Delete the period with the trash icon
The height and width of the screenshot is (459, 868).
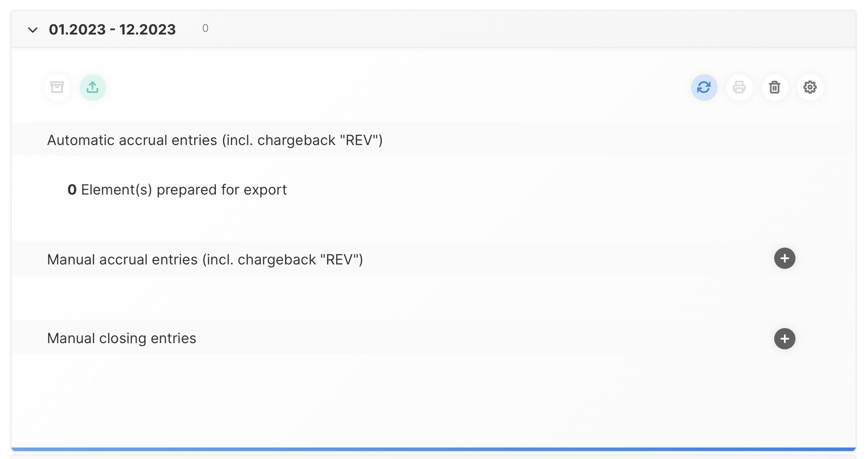point(775,87)
